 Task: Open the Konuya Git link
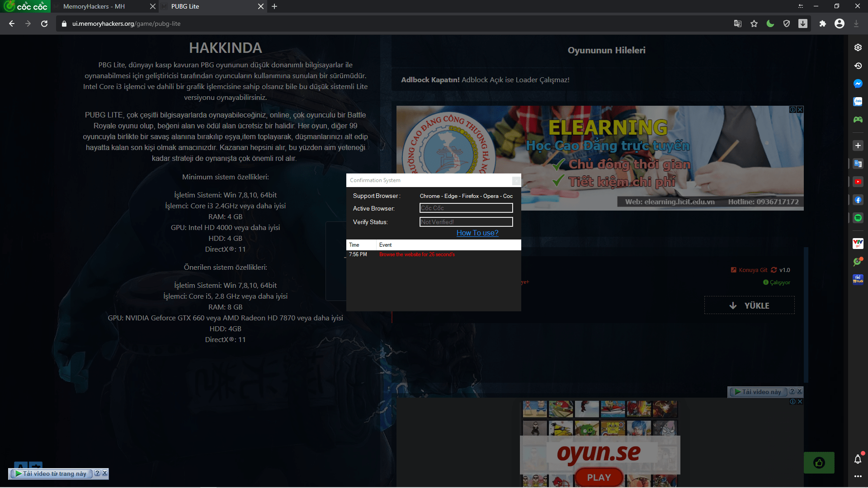point(749,270)
